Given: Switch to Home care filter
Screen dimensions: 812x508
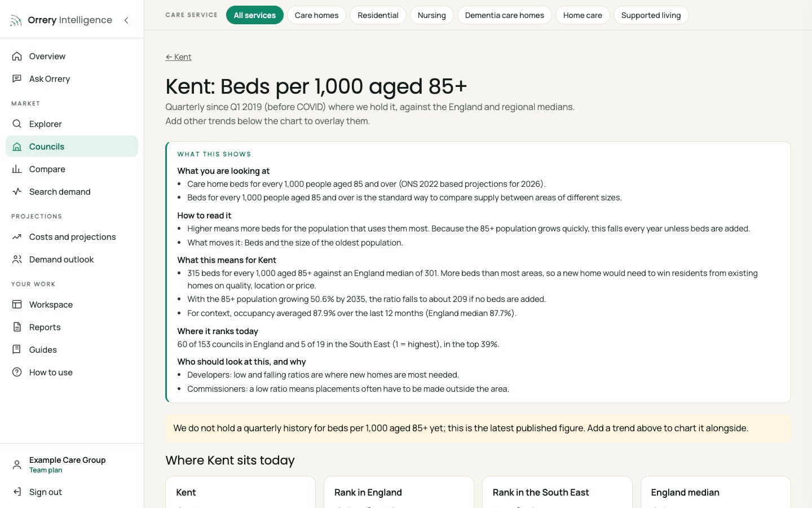Looking at the screenshot, I should tap(582, 15).
